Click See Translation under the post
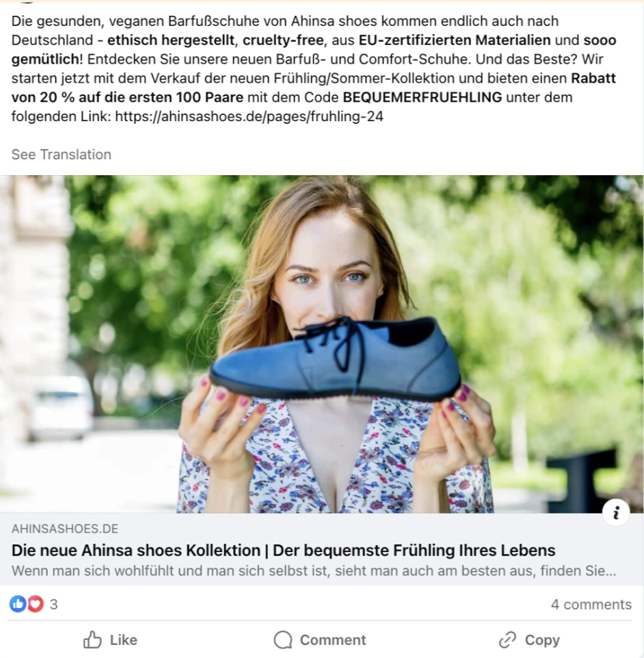 click(62, 155)
